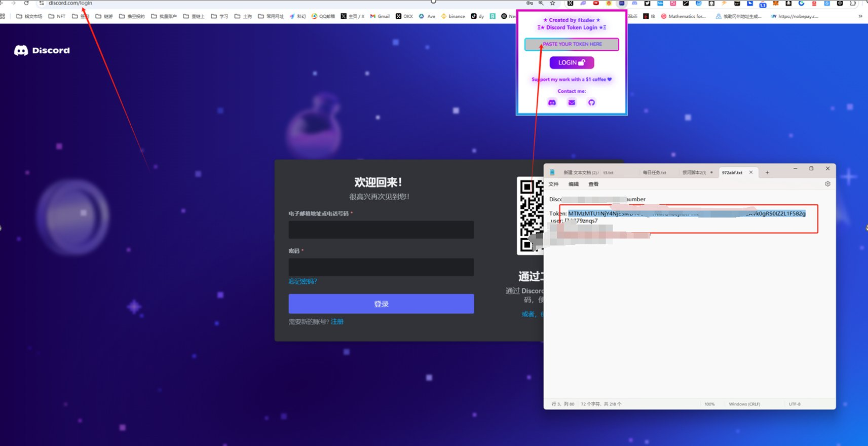Click the blue 登录 button
The width and height of the screenshot is (868, 446).
click(381, 304)
